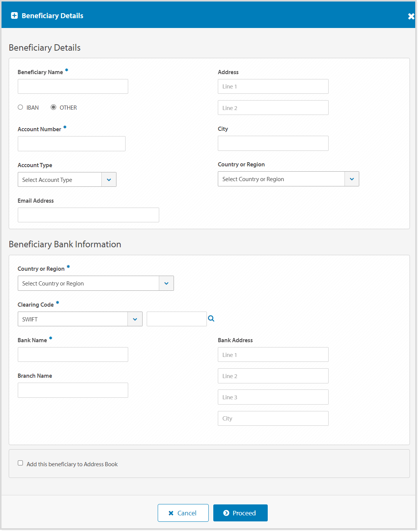Click into the Beneficiary Name field

pos(73,86)
